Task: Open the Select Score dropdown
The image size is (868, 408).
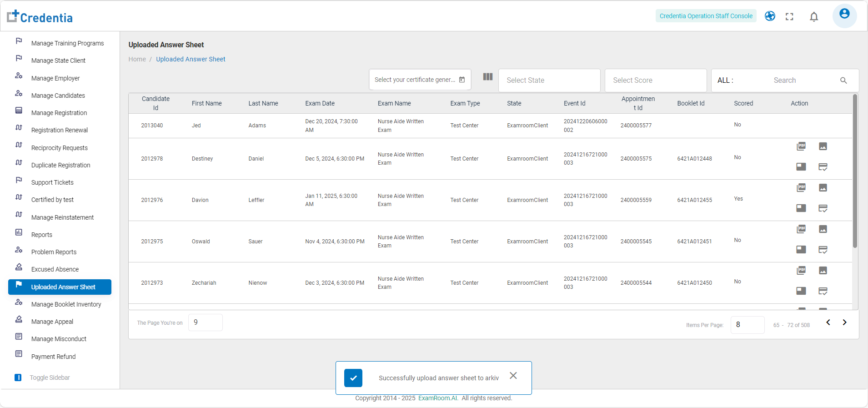Action: (x=655, y=81)
